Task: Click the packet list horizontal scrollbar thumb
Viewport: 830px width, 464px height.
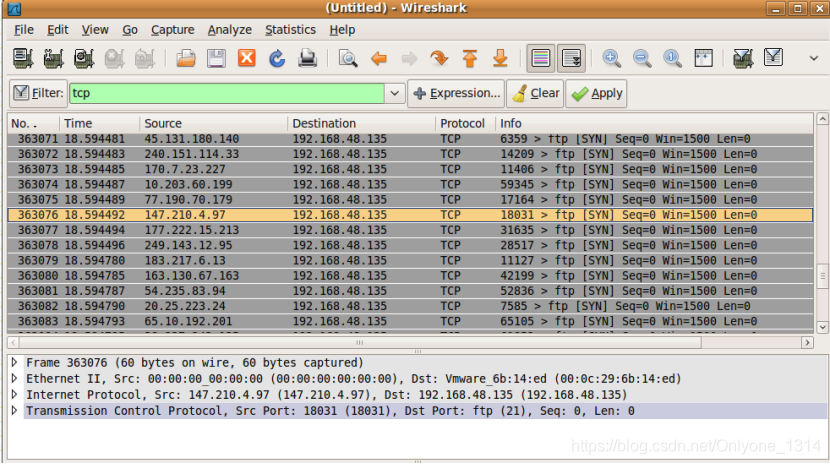Action: [360, 342]
